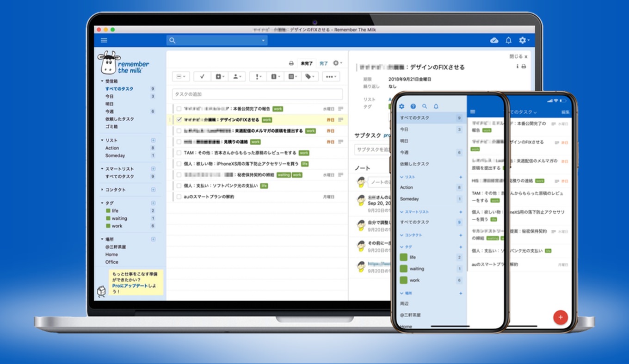Viewport: 629px width, 364px height.
Task: Open the give-to person toolbar button
Action: [236, 76]
